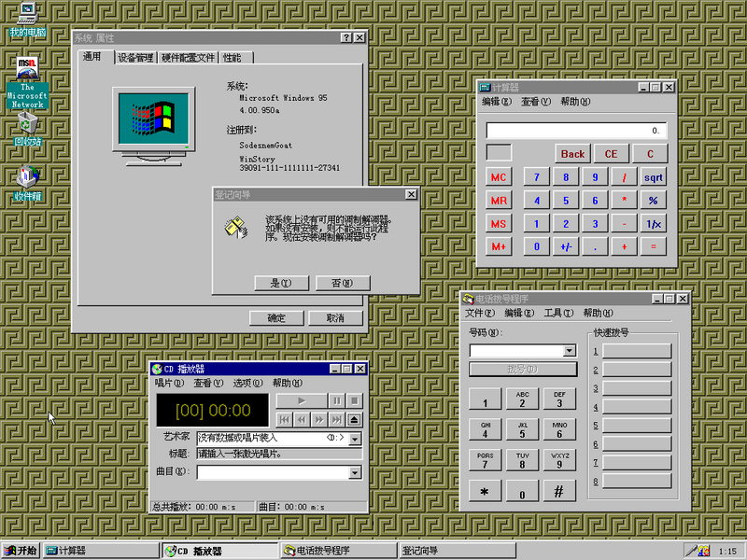747x560 pixels.
Task: Click the CD Player title bar icon
Action: (x=157, y=369)
